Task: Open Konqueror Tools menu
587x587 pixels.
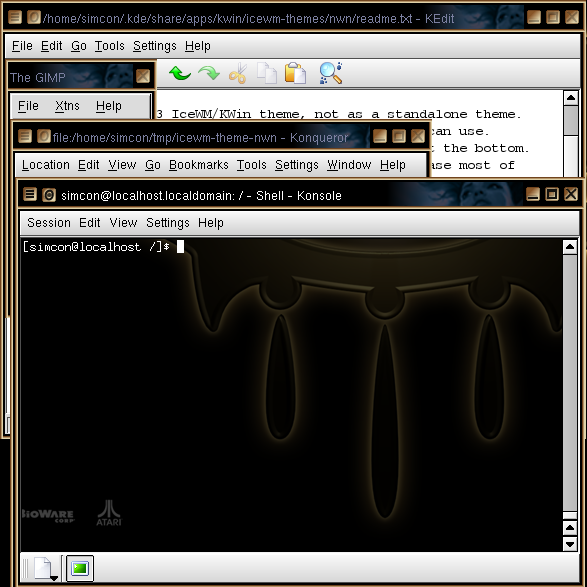Action: click(x=252, y=165)
